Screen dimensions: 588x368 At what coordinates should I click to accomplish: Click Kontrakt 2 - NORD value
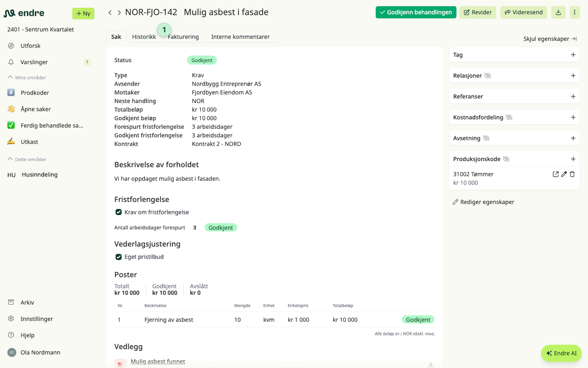pos(216,144)
